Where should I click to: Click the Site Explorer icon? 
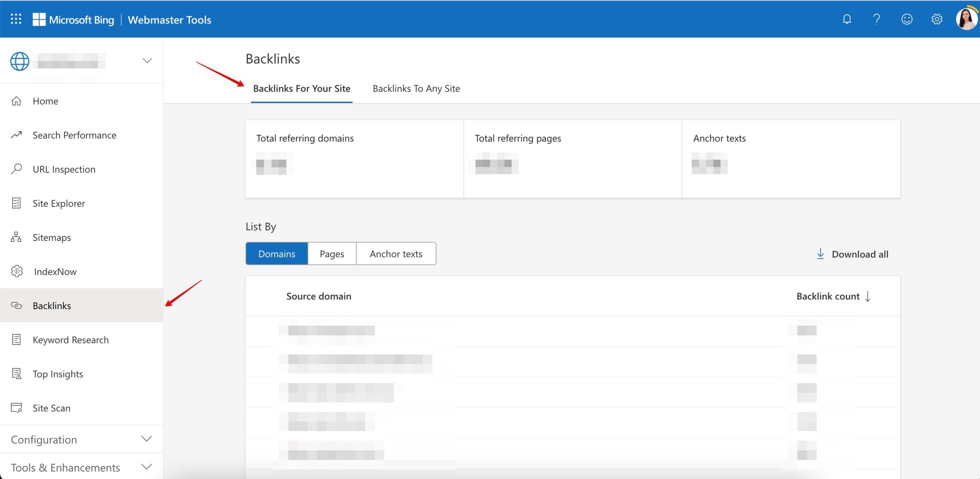(16, 203)
